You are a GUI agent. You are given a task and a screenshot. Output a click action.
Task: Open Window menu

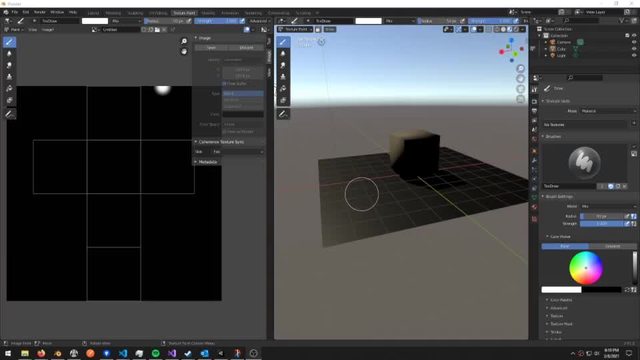57,12
